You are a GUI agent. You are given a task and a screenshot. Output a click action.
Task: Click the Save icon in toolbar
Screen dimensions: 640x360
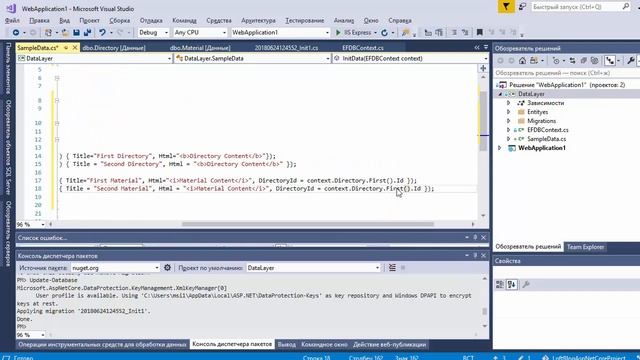click(x=76, y=32)
